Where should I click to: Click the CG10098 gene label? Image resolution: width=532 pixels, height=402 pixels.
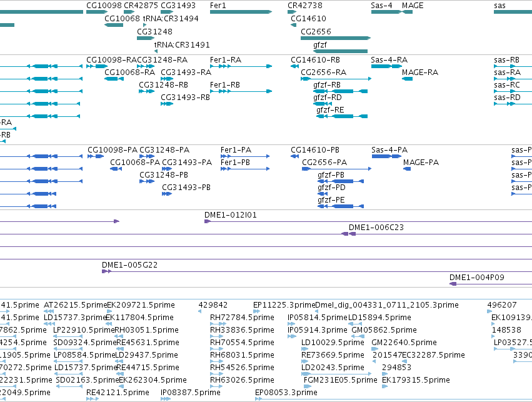click(x=104, y=6)
